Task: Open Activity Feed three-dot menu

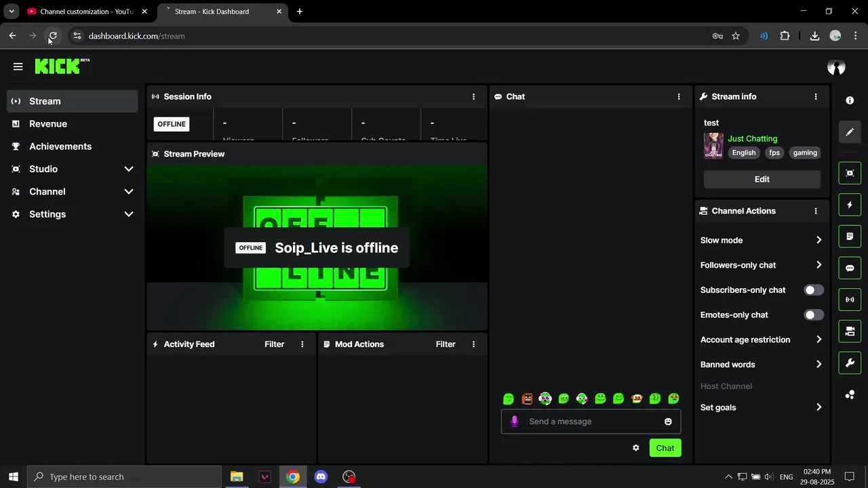Action: (x=302, y=344)
